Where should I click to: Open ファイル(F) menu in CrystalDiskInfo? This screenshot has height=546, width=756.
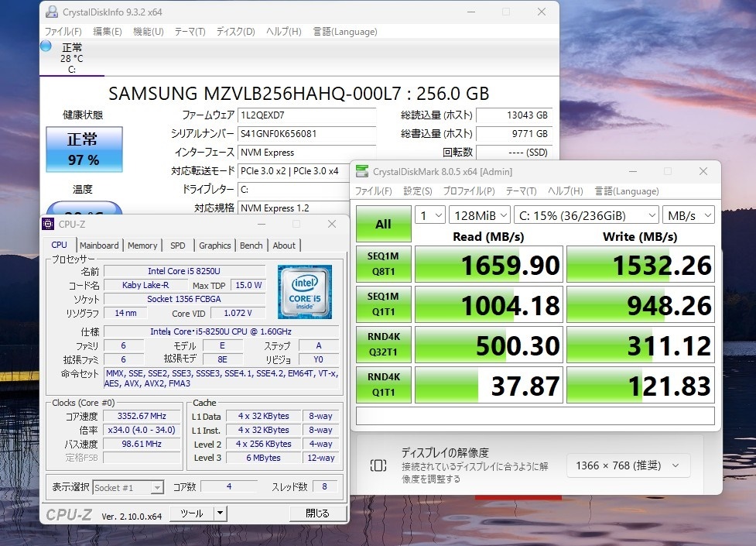63,32
